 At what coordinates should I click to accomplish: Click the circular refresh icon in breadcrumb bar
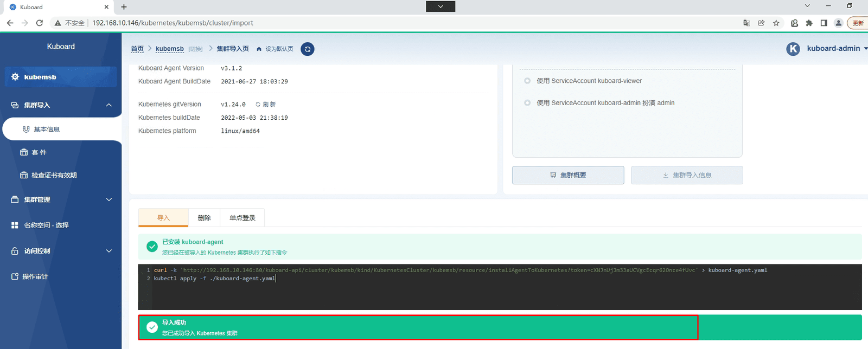click(x=308, y=49)
